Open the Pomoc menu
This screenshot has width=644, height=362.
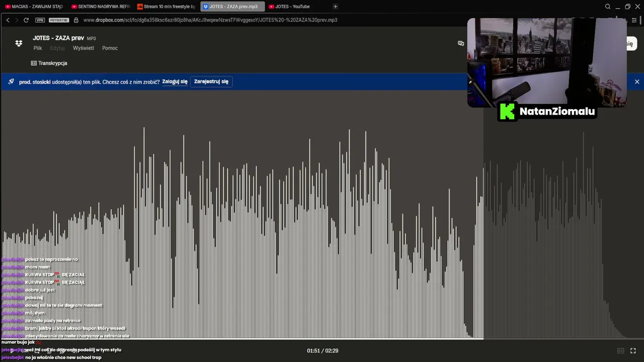pos(110,48)
